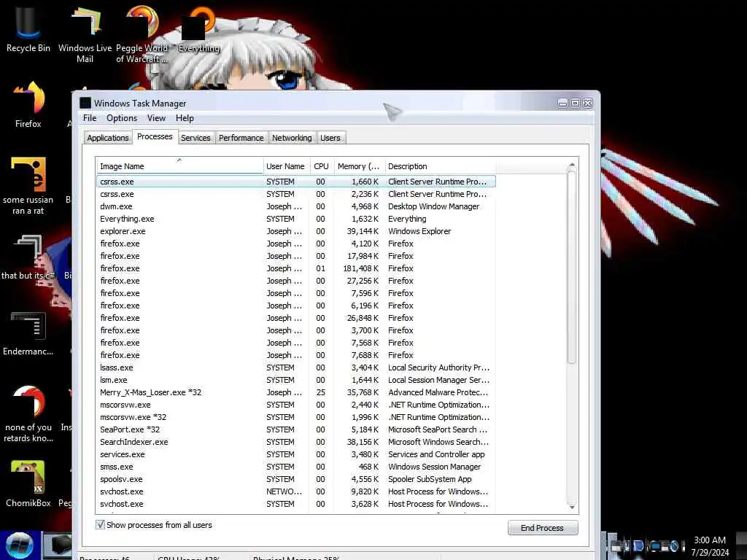
Task: Switch to the Performance tab
Action: (x=241, y=138)
